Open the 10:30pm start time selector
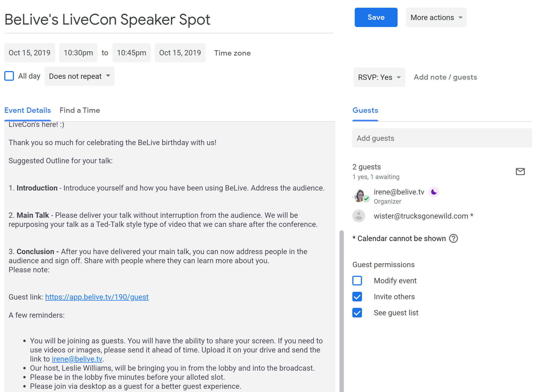This screenshot has width=538, height=392. (78, 53)
